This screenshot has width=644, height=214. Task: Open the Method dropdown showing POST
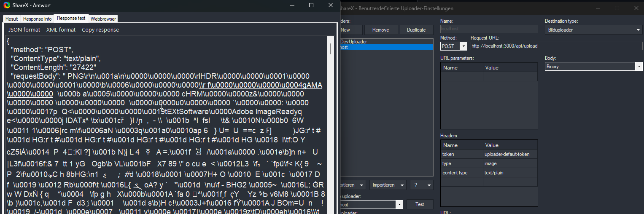point(454,46)
